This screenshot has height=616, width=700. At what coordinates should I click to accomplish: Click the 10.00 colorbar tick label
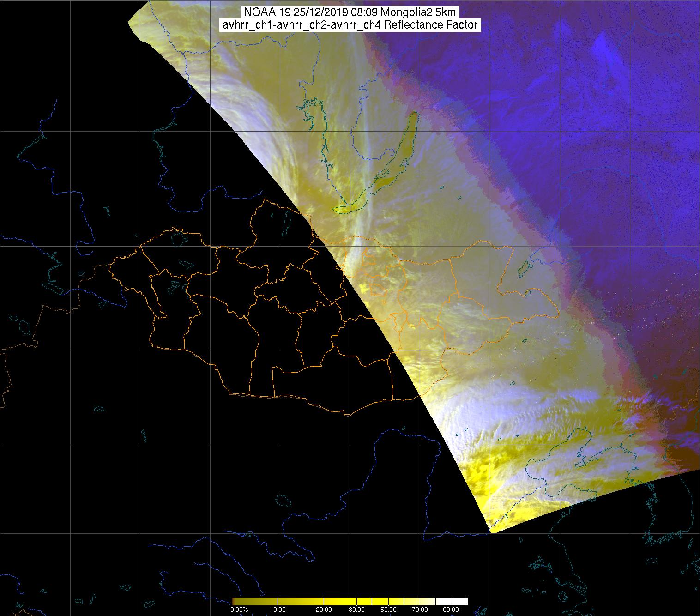pyautogui.click(x=278, y=610)
